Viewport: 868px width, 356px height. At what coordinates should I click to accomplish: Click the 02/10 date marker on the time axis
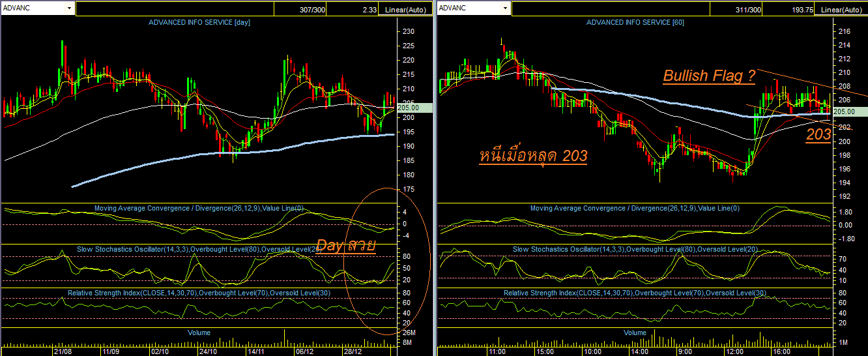click(x=160, y=351)
